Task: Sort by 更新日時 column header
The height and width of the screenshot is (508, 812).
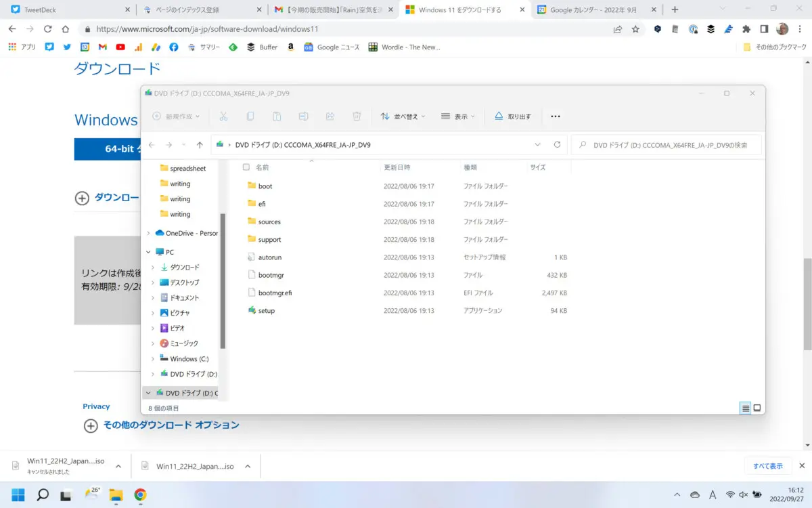Action: coord(420,167)
